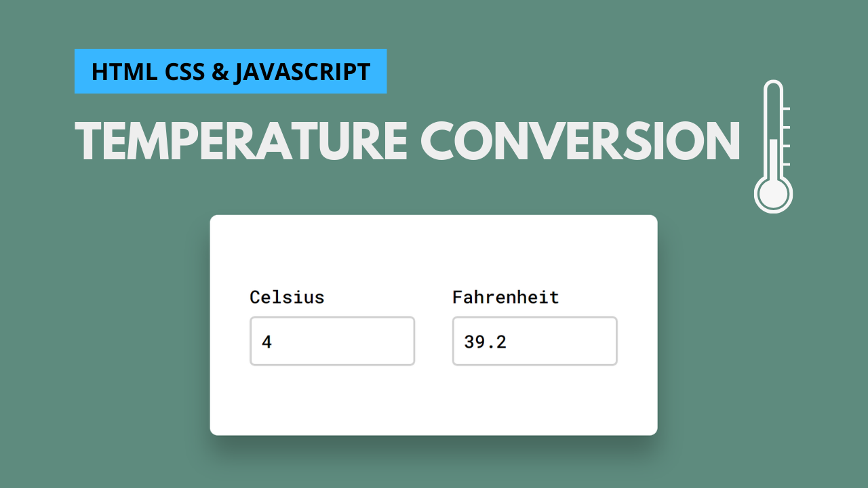Click the middle tick mark on the thermometer

(x=787, y=146)
